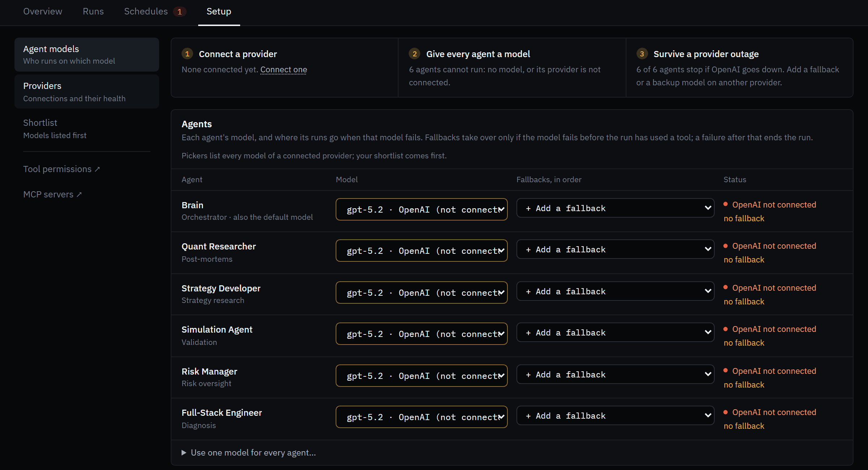Click the Fallbacks, in order column header

[549, 179]
